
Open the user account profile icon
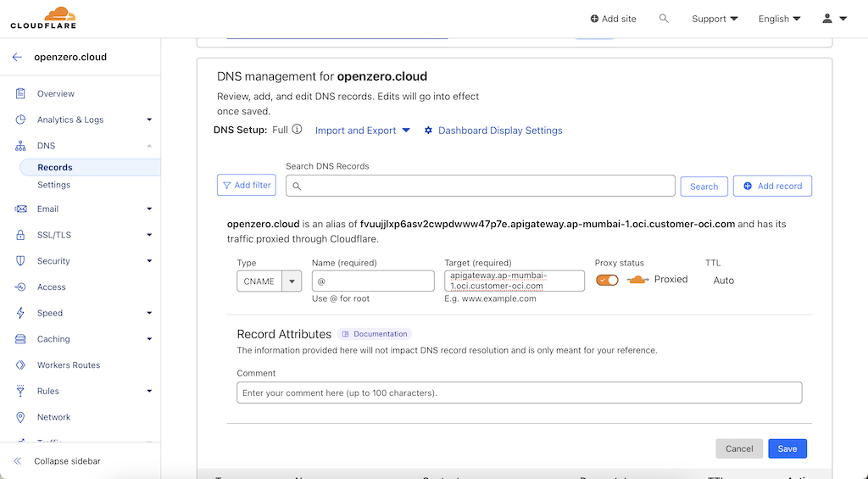pos(827,19)
